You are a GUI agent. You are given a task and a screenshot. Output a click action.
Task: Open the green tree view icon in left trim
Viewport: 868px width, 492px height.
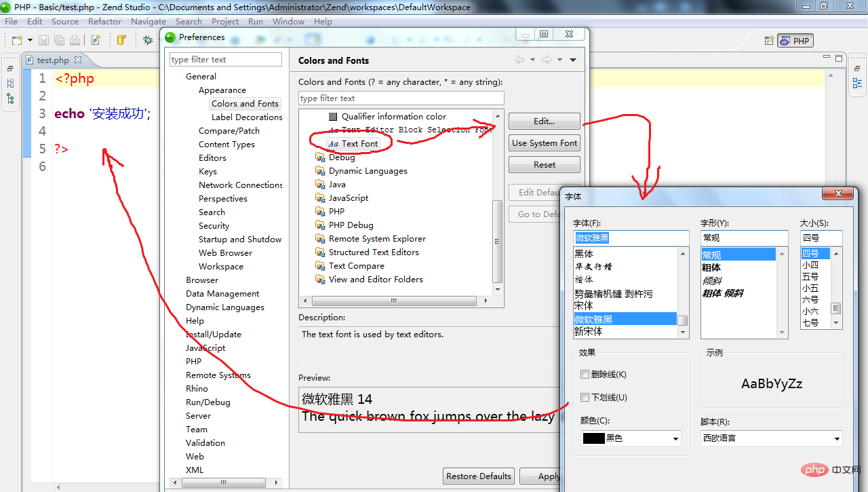point(10,99)
